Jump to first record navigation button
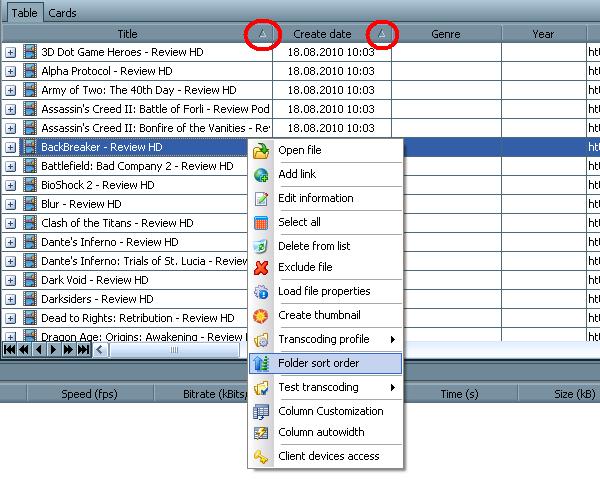 tap(10, 350)
